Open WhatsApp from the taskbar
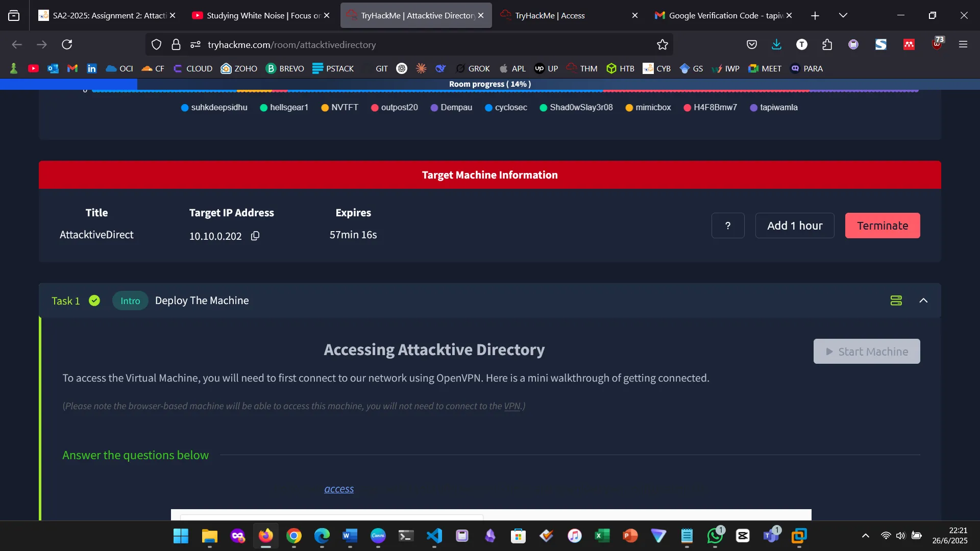The height and width of the screenshot is (551, 980). [715, 536]
